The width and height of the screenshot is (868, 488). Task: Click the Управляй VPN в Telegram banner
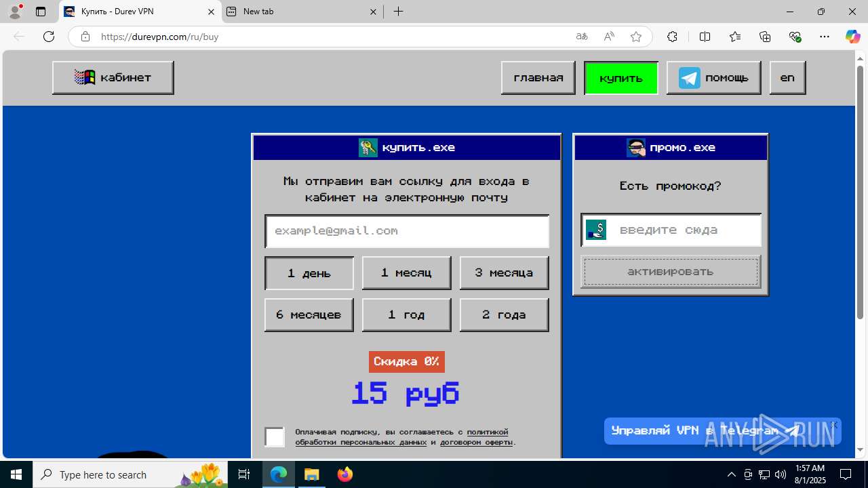coord(723,430)
